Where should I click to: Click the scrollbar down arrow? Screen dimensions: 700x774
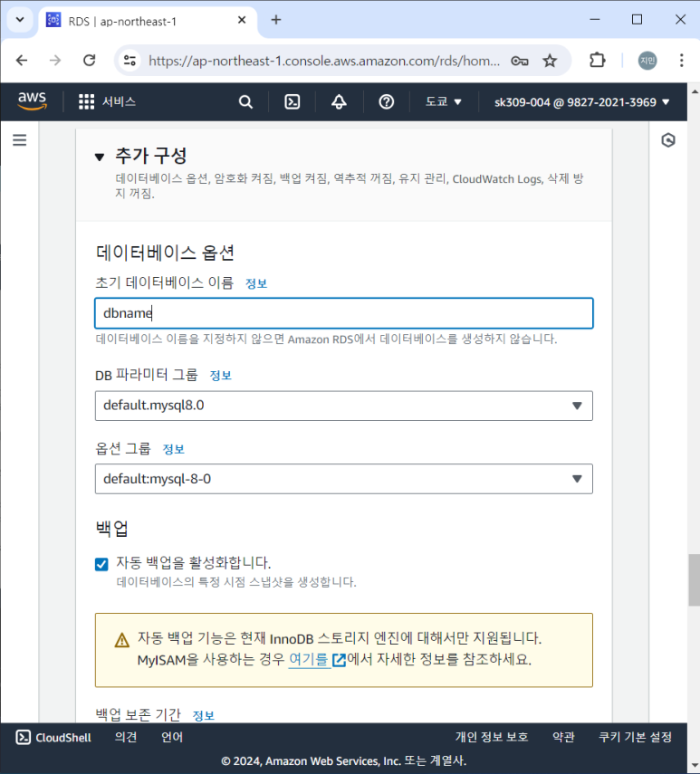click(x=695, y=767)
